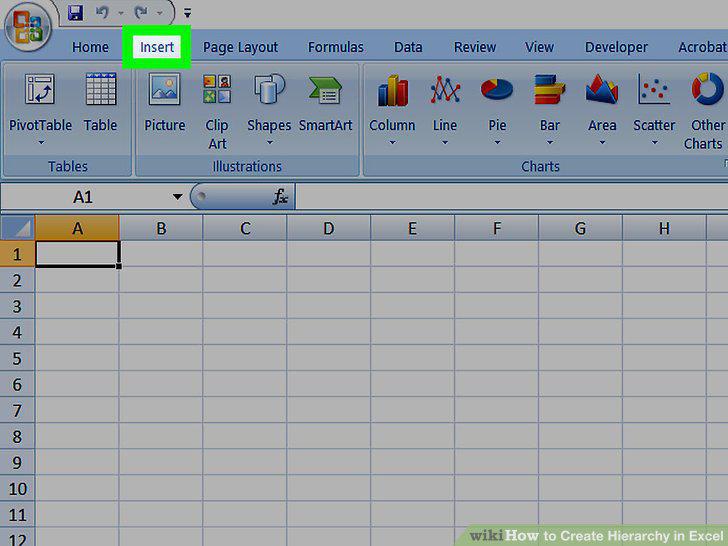Select row 9 header
This screenshot has height=546, width=728.
17,462
